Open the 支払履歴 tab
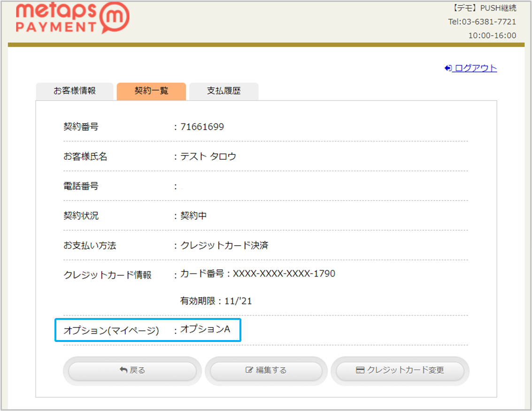Image resolution: width=532 pixels, height=411 pixels. pos(224,91)
